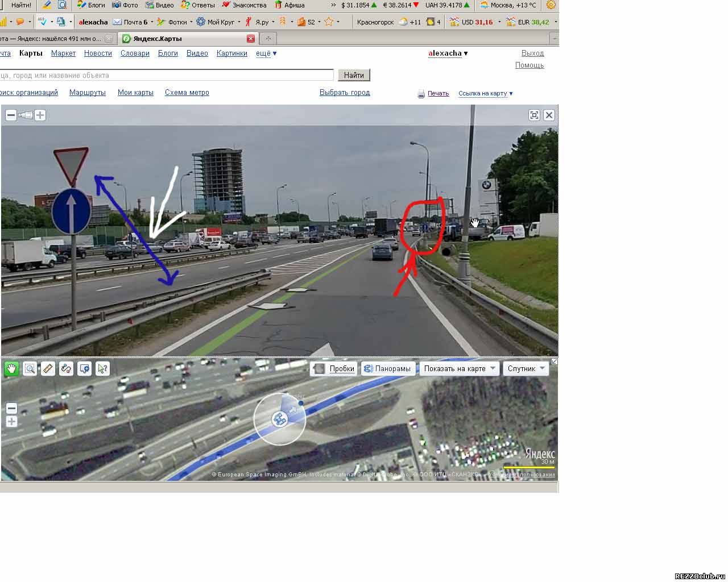
Task: Open the Картинки service menu item
Action: (232, 53)
